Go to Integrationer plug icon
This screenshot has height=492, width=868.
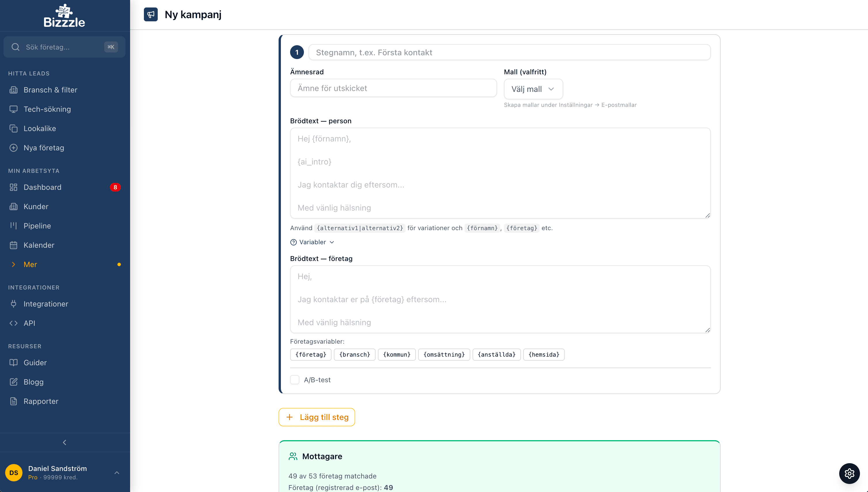coord(14,304)
